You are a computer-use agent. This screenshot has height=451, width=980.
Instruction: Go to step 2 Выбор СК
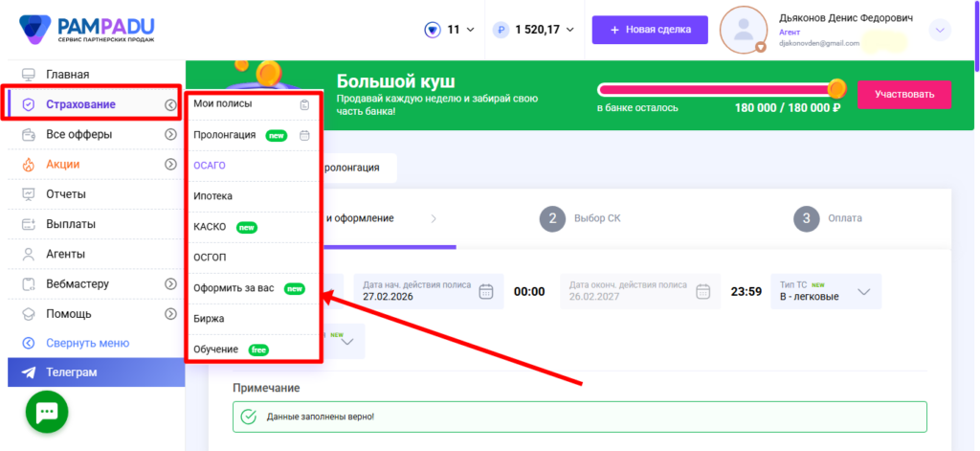(x=581, y=218)
